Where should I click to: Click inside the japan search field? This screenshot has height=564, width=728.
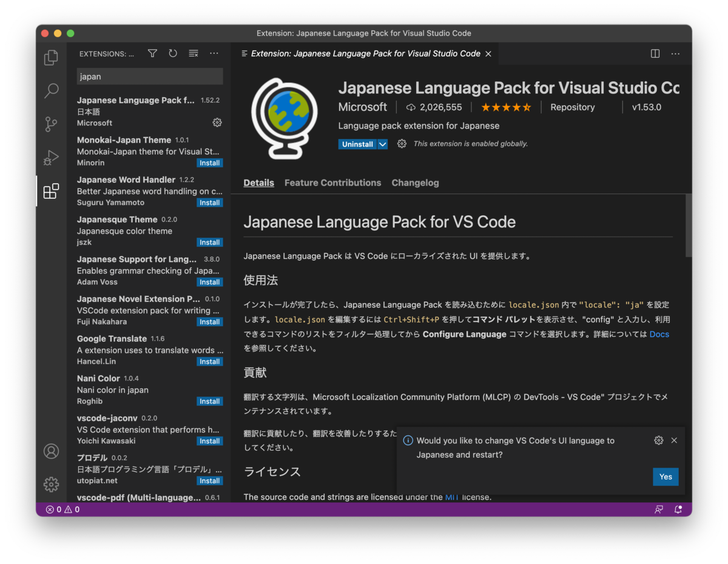(149, 76)
